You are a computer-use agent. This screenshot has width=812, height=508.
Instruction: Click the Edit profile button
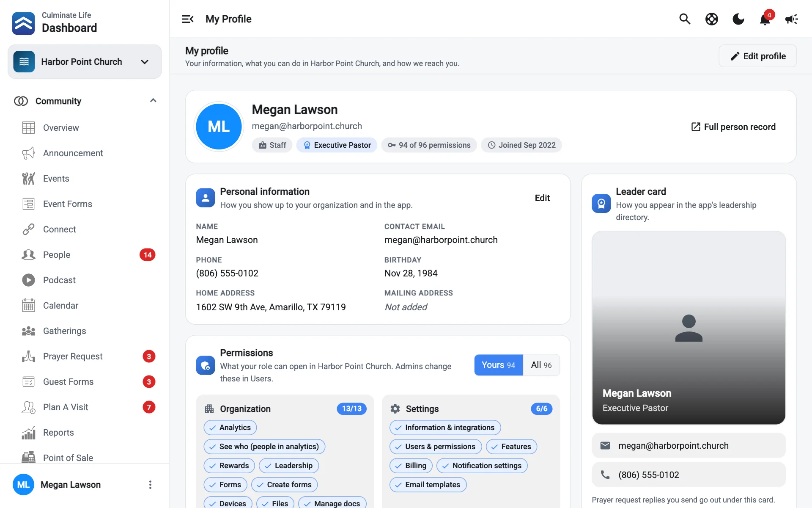point(757,56)
